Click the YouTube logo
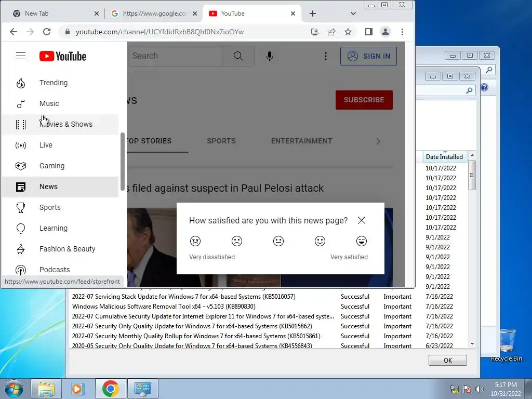Viewport: 532px width, 399px height. (63, 56)
